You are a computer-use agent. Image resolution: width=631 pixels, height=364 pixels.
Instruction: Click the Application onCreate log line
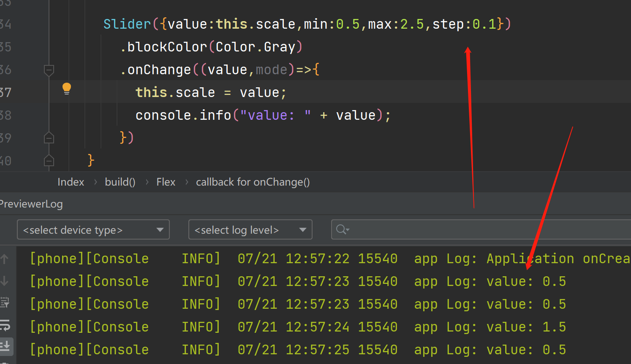330,259
